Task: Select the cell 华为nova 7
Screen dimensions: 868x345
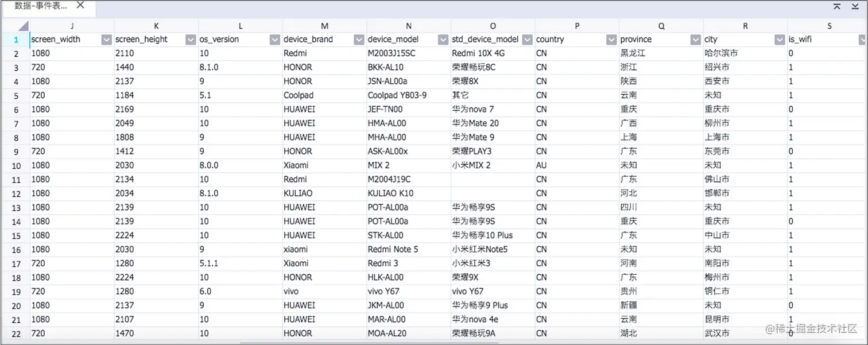Action: click(493, 109)
